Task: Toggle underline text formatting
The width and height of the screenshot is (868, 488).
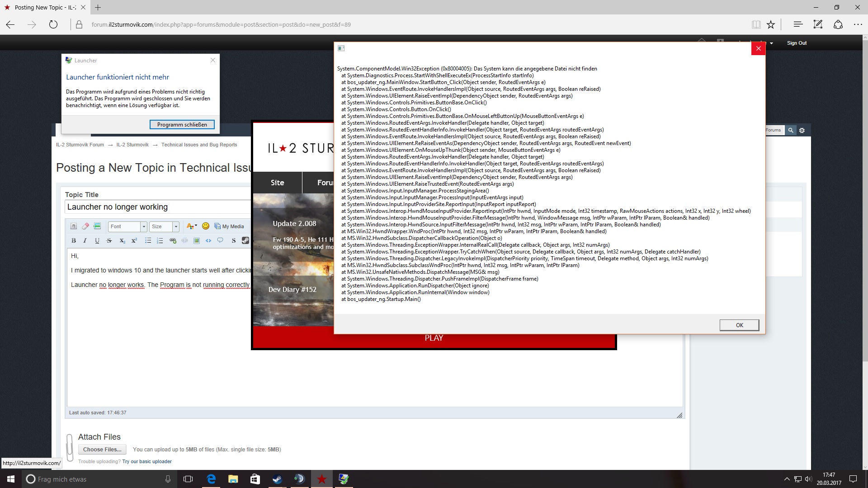Action: coord(97,241)
